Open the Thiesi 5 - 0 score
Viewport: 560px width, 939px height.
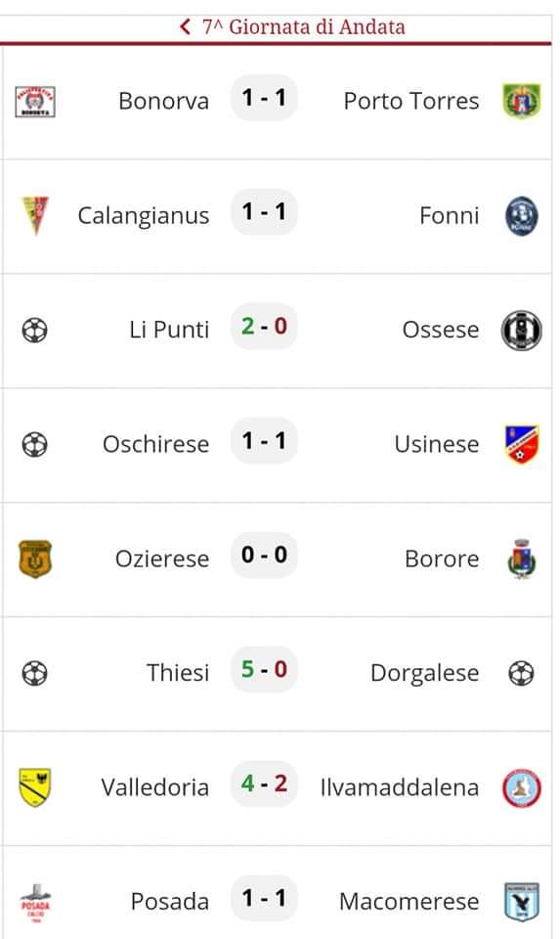tap(265, 669)
